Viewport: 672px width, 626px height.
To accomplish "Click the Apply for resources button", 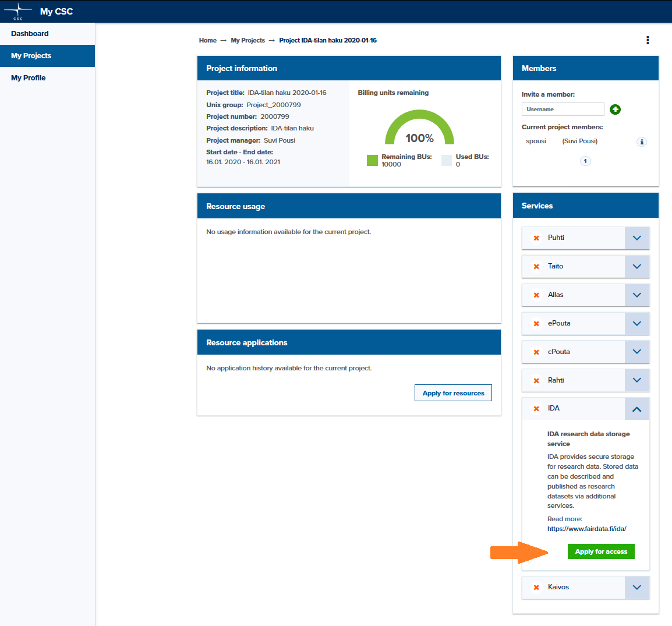I will (x=453, y=393).
